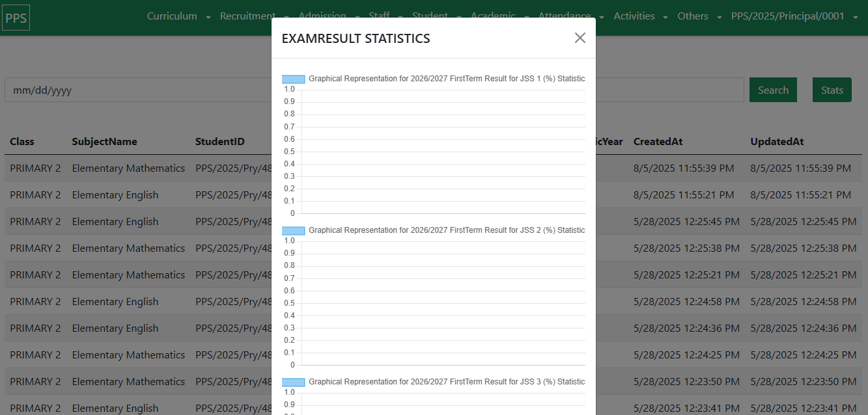This screenshot has height=415, width=868.
Task: Click the SubjectName column header
Action: pyautogui.click(x=104, y=142)
